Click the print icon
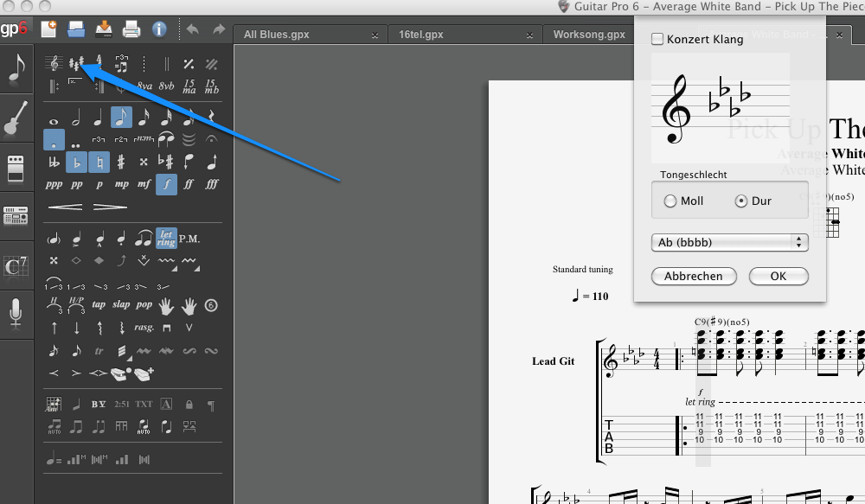Image resolution: width=865 pixels, height=504 pixels. click(x=131, y=29)
